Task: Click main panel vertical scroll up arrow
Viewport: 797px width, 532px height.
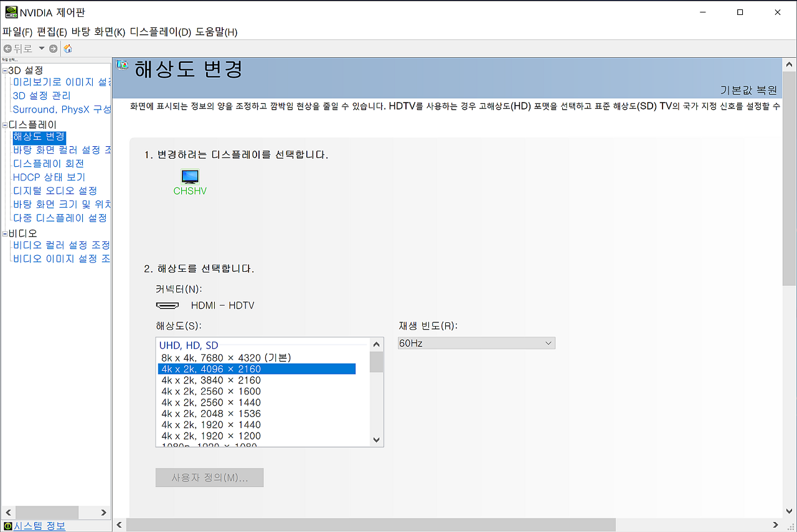Action: coord(790,65)
